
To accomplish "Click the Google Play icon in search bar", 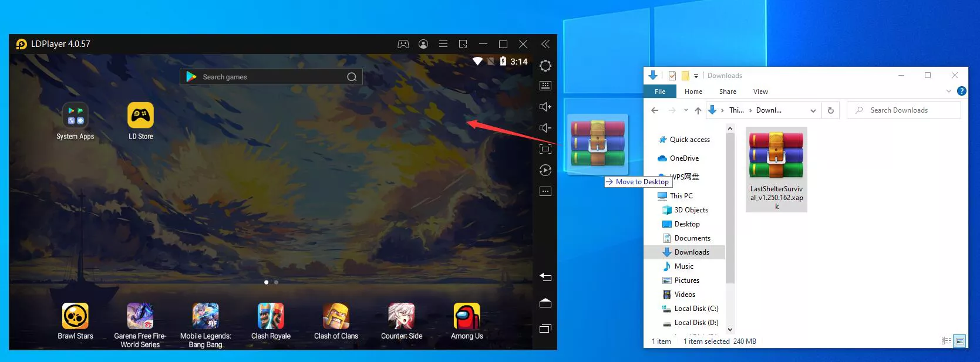I will coord(191,77).
